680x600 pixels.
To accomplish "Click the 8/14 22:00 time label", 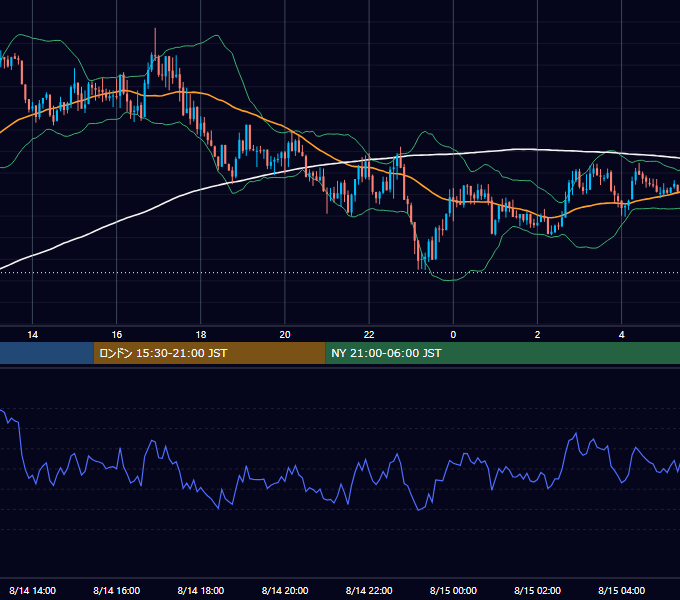I will [369, 590].
